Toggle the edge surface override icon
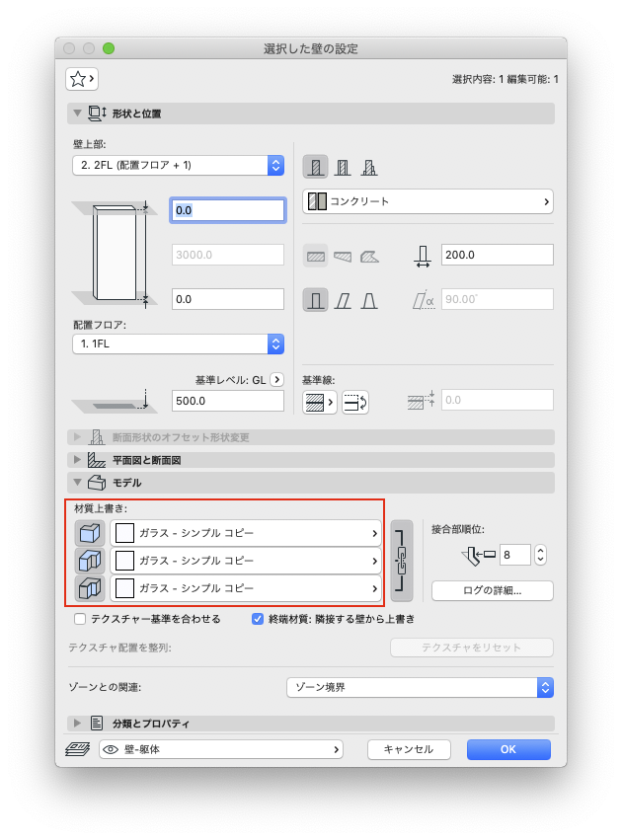 pyautogui.click(x=90, y=561)
